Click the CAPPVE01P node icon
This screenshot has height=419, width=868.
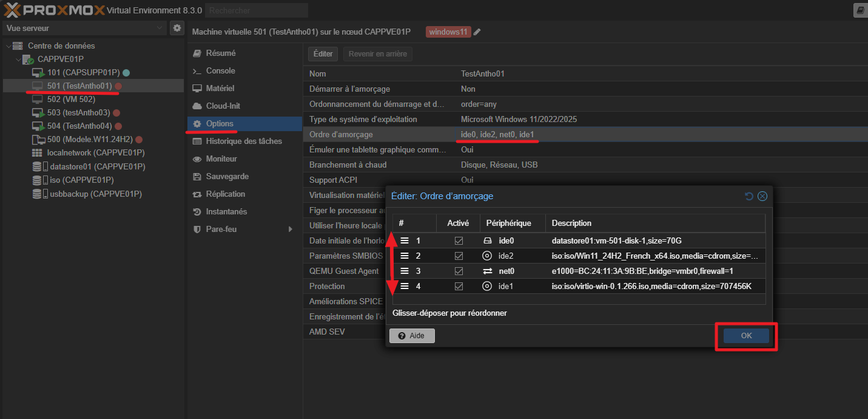pos(28,60)
